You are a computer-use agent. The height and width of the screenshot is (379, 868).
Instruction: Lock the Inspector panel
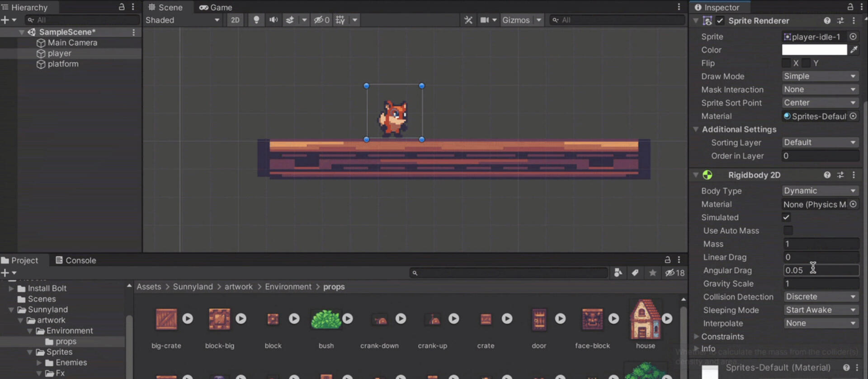point(850,7)
